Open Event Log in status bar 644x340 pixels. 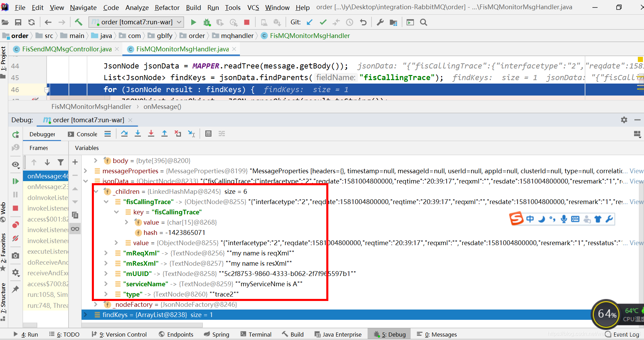pyautogui.click(x=622, y=335)
